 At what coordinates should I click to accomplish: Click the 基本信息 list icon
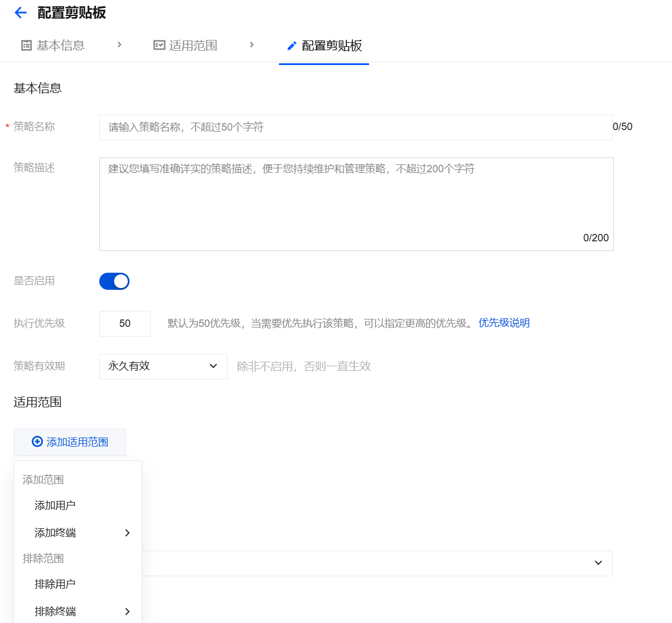pyautogui.click(x=27, y=46)
